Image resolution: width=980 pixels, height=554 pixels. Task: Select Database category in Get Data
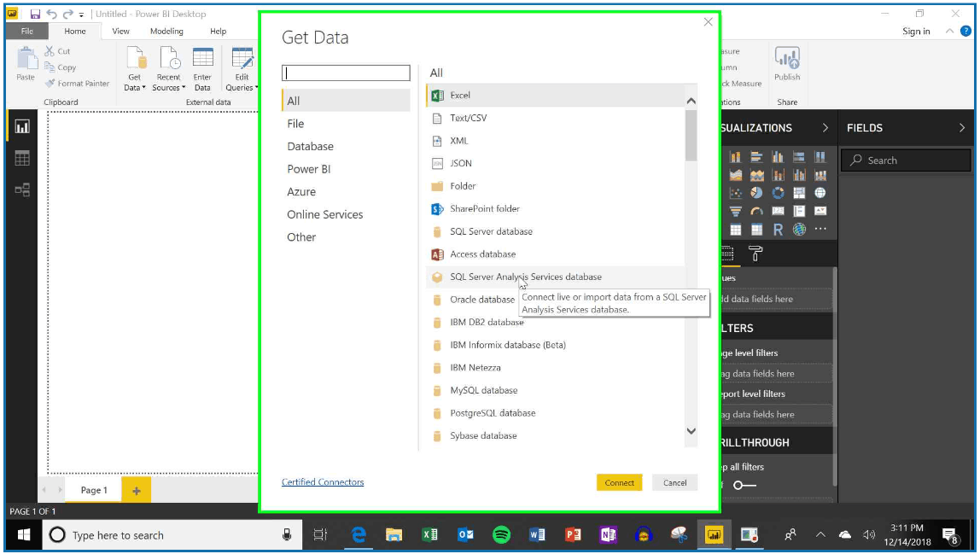pos(346,146)
